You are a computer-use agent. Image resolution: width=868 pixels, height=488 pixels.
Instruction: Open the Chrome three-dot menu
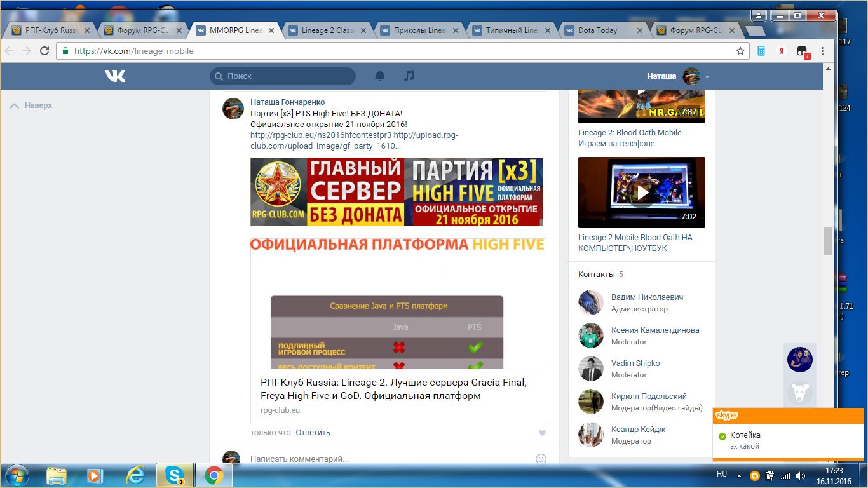click(823, 51)
